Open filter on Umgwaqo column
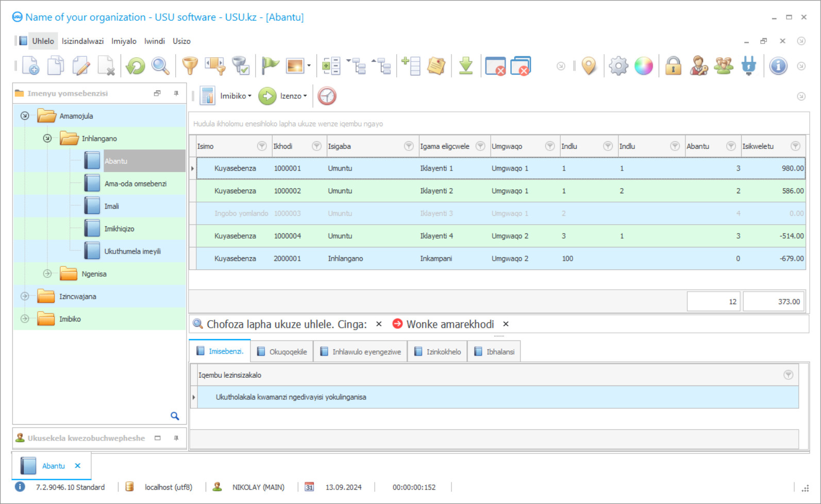 (x=550, y=146)
